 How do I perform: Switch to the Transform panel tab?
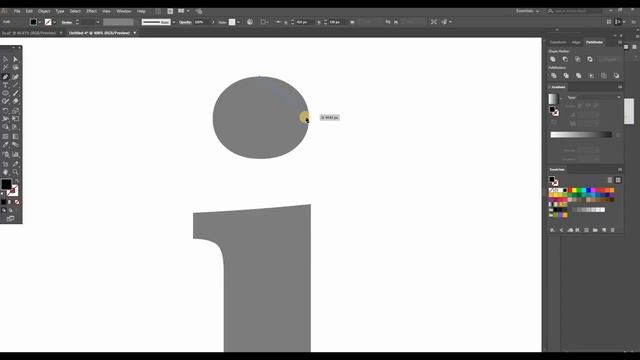click(x=558, y=42)
